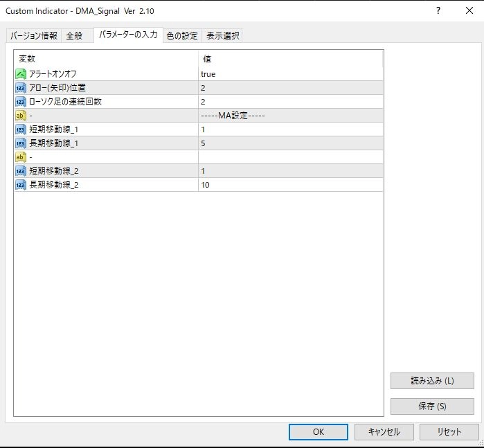Click the 123 icon beside 長期移動線_2
484x448 pixels.
tap(21, 185)
